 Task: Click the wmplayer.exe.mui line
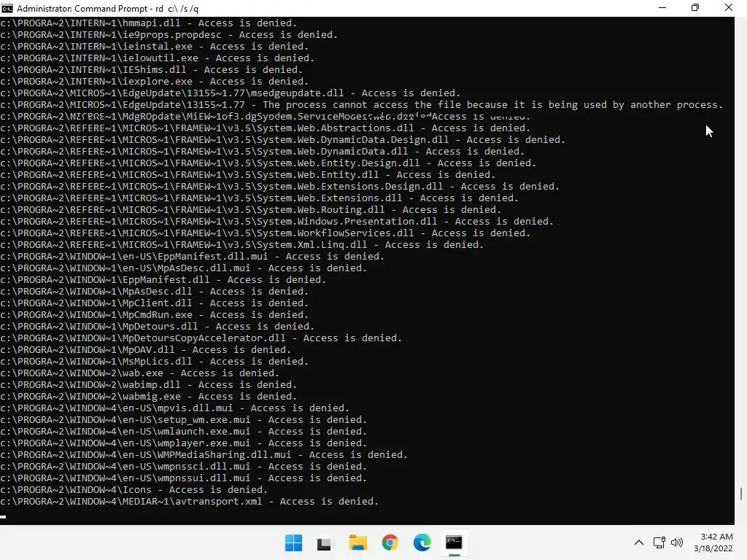(183, 443)
